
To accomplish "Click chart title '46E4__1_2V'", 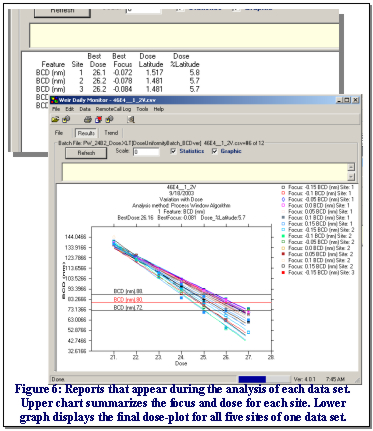I will click(181, 187).
